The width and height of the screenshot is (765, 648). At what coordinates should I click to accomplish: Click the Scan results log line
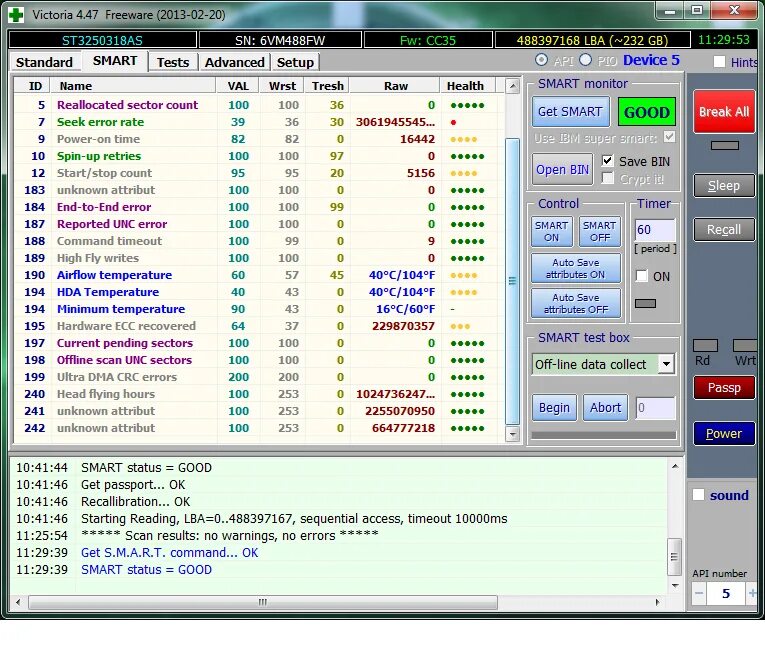click(230, 535)
